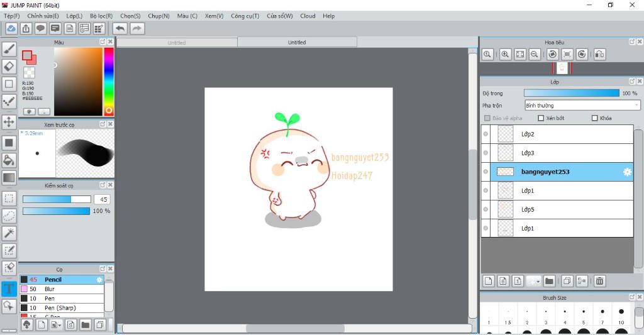Viewport: 644px width, 335px height.
Task: Open the Cửa sổ(W) menu
Action: [280, 16]
